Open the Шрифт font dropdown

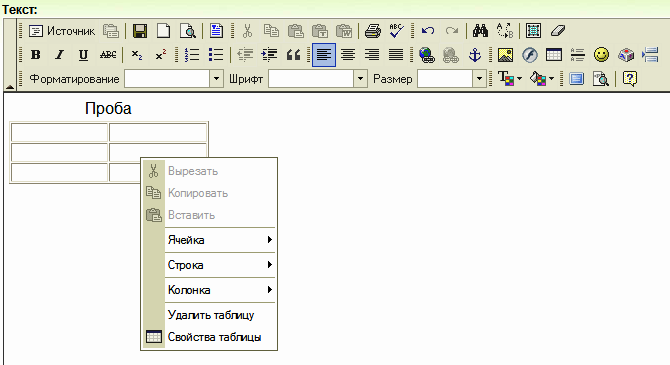(x=318, y=79)
